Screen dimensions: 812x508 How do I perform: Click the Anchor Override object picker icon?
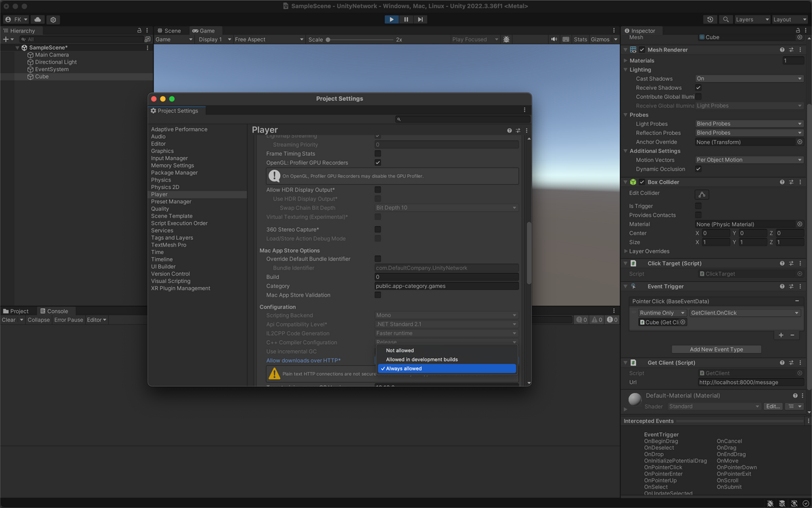[799, 142]
